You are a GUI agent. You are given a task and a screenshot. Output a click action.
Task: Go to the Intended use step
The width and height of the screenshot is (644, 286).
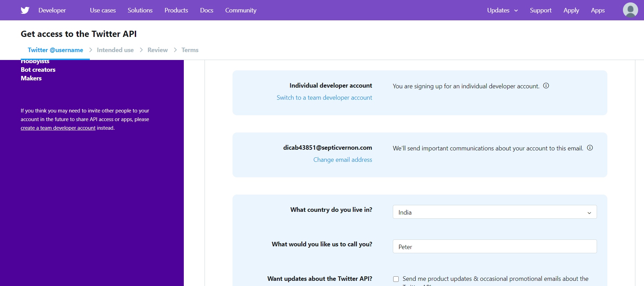[115, 50]
